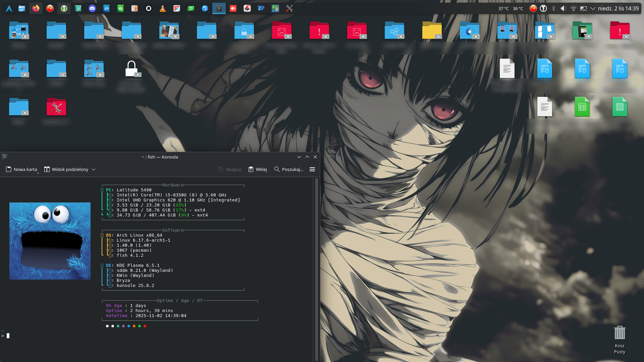Open the green D application in the panel
Screen dimensions: 644x362
point(191,9)
